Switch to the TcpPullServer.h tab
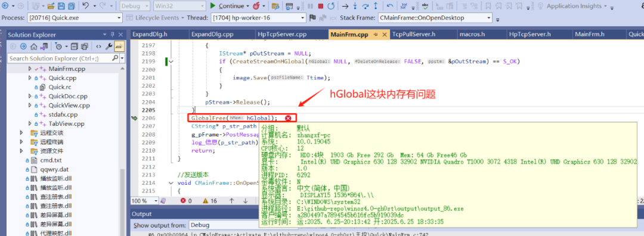Viewport: 644px width, 236px height. pyautogui.click(x=414, y=35)
